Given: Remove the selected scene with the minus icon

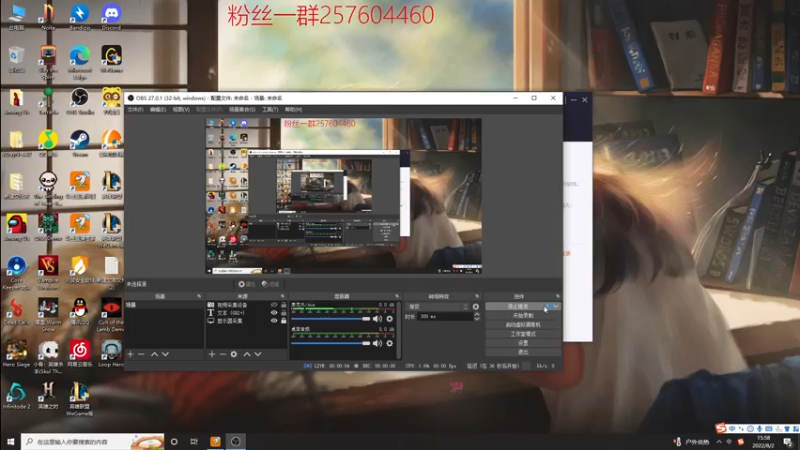Looking at the screenshot, I should [x=141, y=354].
